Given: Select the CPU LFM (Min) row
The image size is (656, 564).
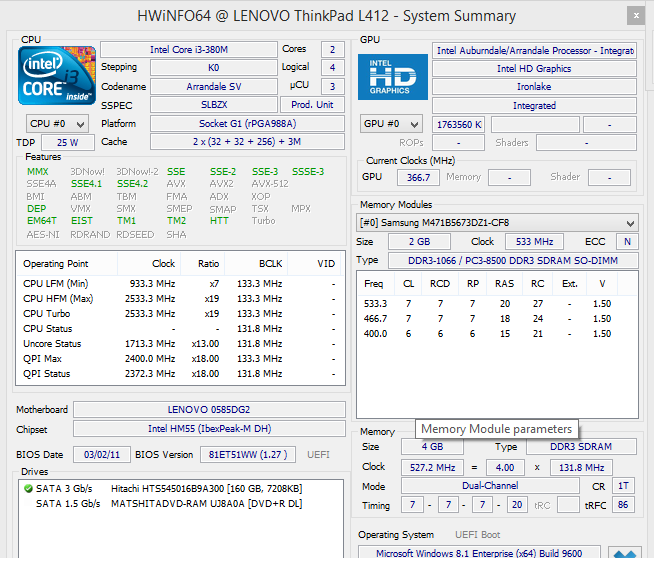Looking at the screenshot, I should 180,284.
